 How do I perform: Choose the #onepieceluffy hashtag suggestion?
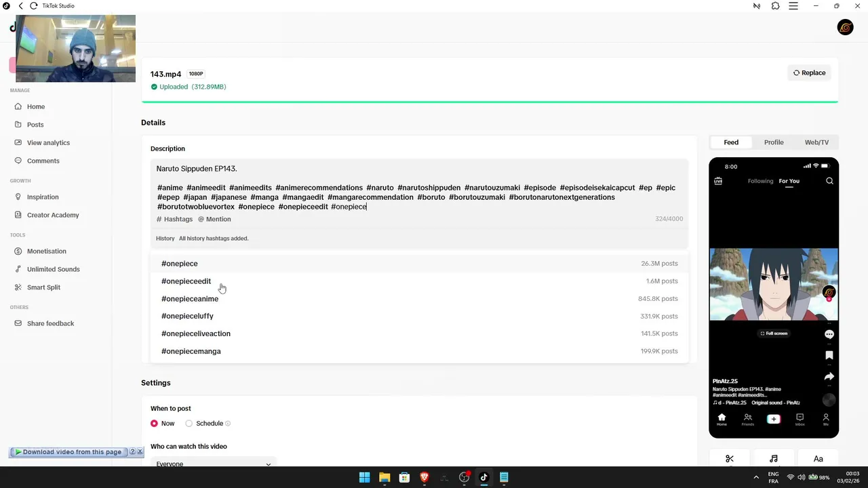pyautogui.click(x=419, y=316)
